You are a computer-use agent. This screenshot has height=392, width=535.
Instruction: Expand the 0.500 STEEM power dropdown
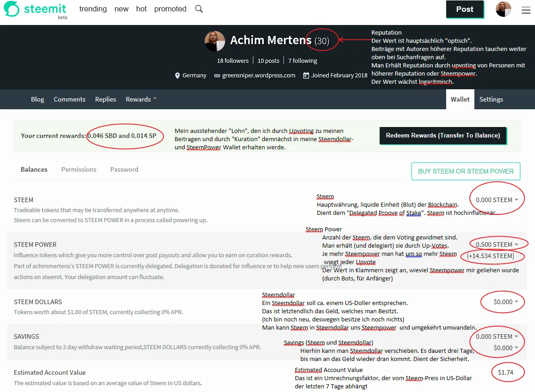click(497, 244)
